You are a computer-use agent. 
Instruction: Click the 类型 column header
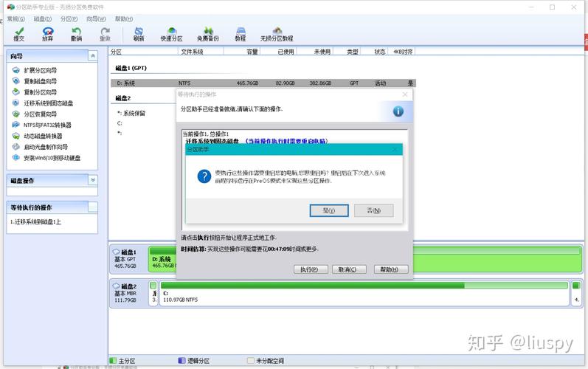[347, 52]
